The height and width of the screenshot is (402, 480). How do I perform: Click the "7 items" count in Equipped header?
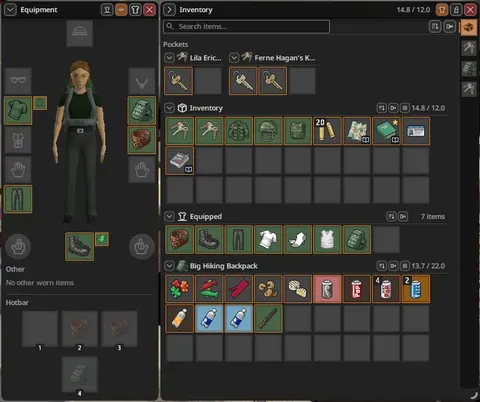coord(433,217)
